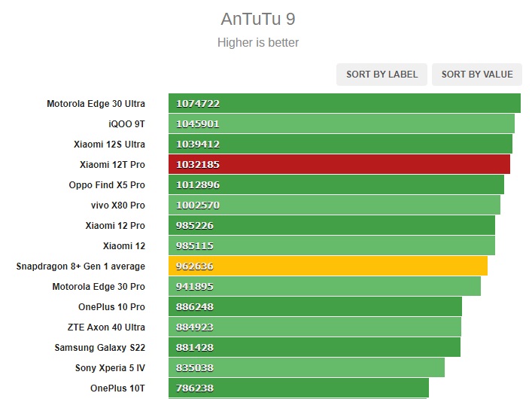Click the Oppo Find X5 Pro bar
Screen dimensions: 532x399
click(x=336, y=184)
